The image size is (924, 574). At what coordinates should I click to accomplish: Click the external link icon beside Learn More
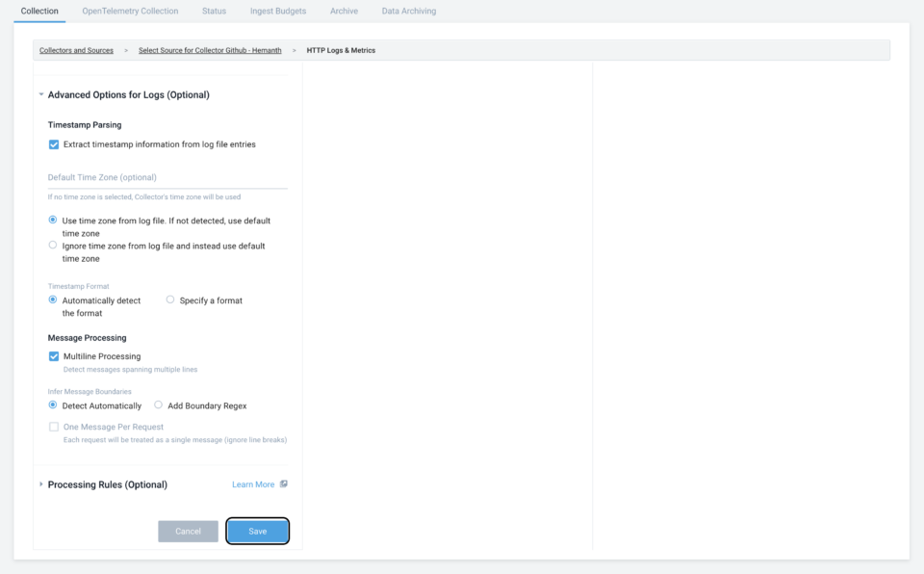coord(283,483)
